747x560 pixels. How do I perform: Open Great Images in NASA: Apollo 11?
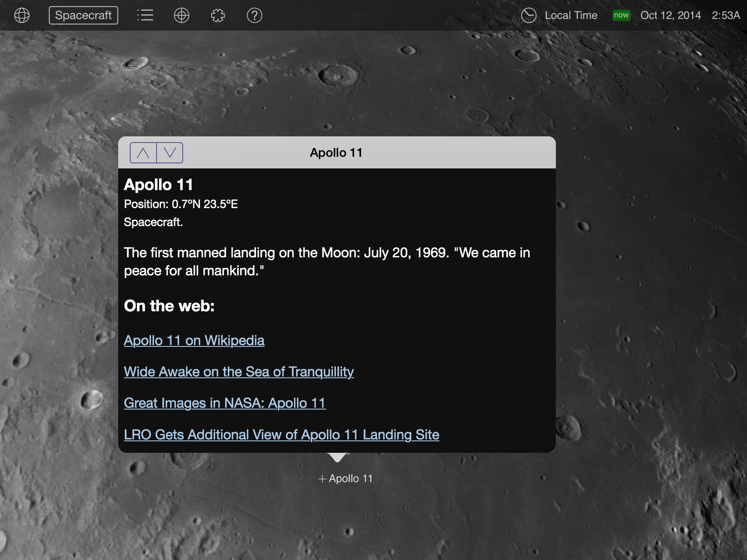coord(225,403)
